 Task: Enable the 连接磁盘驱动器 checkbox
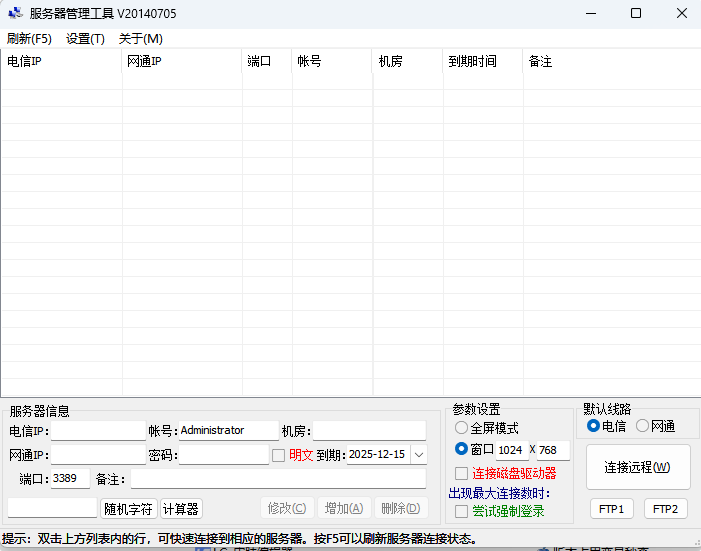462,473
